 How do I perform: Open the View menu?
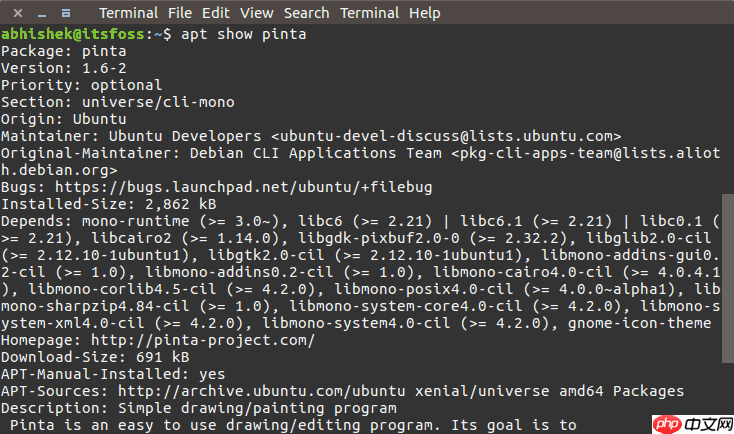[x=257, y=13]
